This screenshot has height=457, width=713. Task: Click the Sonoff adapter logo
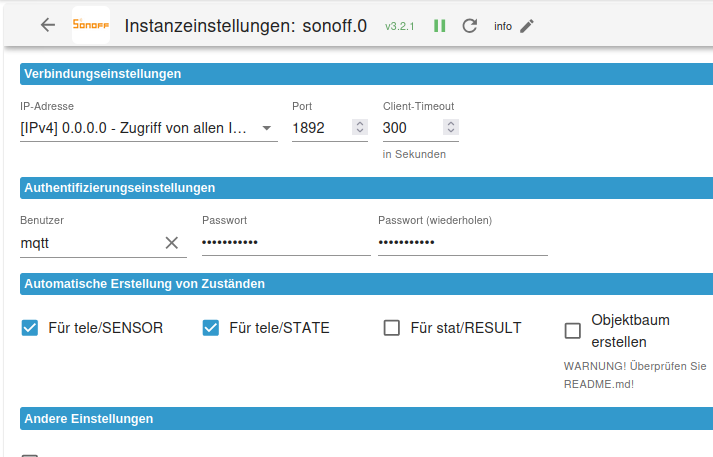pos(91,25)
